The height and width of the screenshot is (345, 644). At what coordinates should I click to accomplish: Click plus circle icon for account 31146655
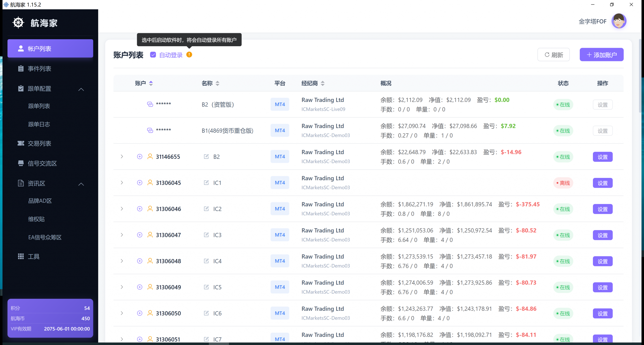[x=140, y=157]
